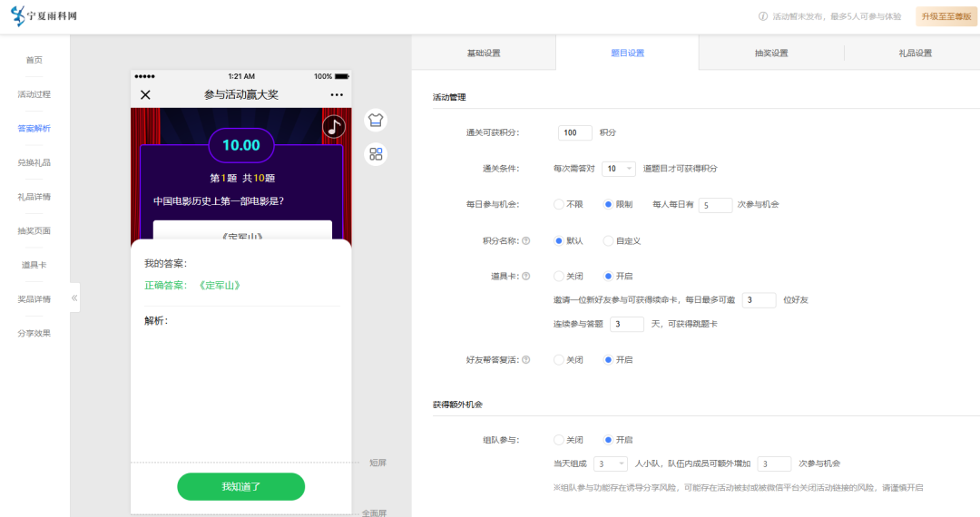Screen dimensions: 980x517
Task: Toggle the music note icon in preview
Action: (x=334, y=127)
